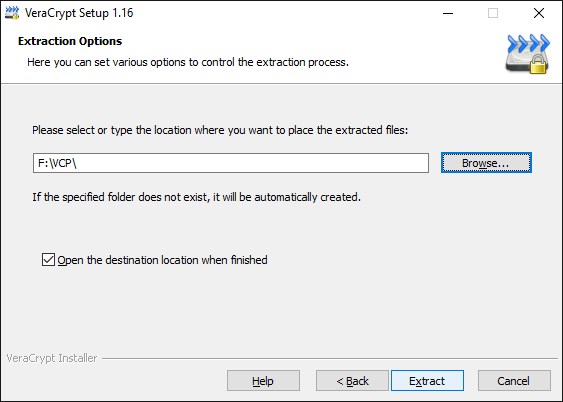Toggle the open destination location checkbox
The width and height of the screenshot is (563, 402).
(x=48, y=260)
